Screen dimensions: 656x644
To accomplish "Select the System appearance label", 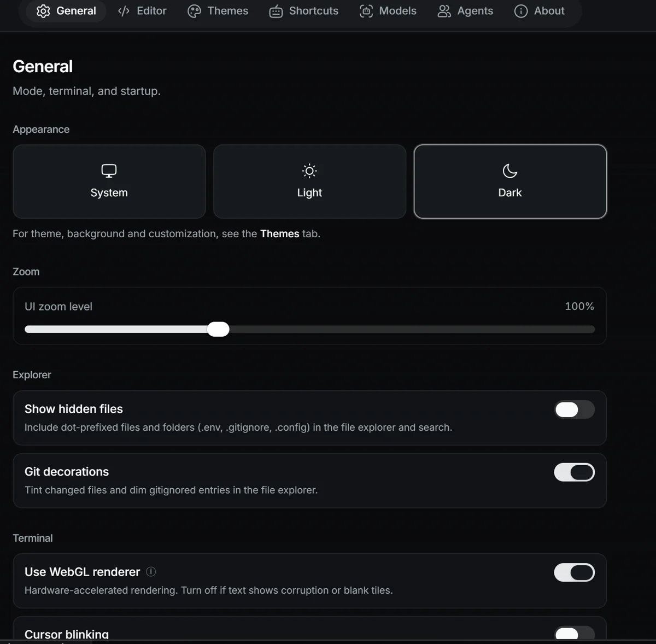I will [x=109, y=192].
